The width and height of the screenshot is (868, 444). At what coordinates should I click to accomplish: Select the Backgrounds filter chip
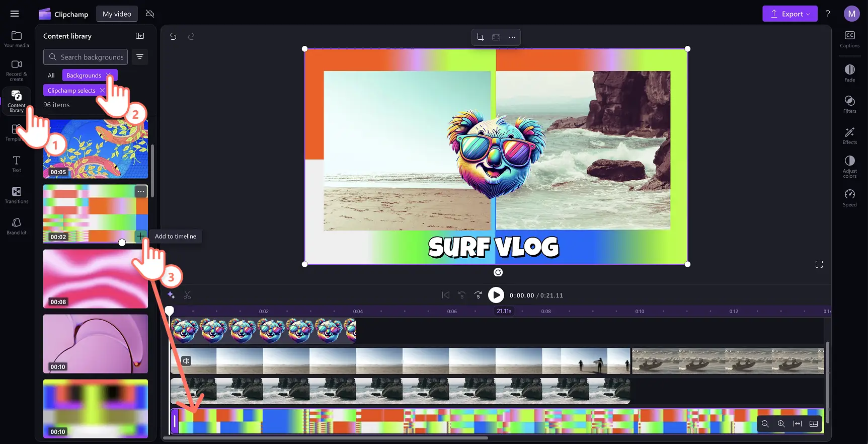84,76
